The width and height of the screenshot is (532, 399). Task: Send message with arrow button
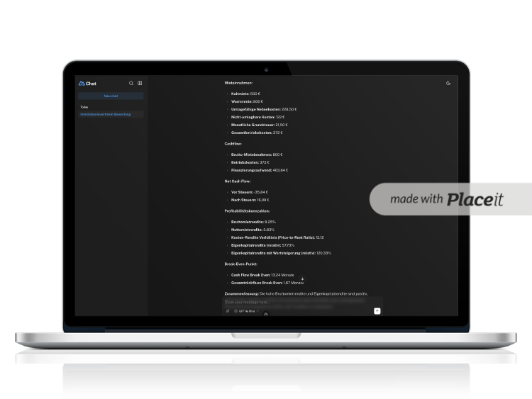(377, 310)
